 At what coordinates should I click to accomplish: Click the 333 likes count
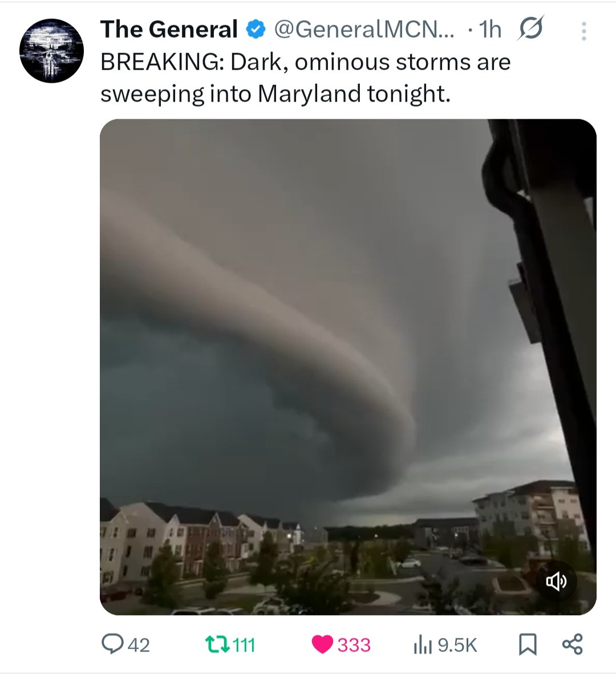pyautogui.click(x=354, y=645)
